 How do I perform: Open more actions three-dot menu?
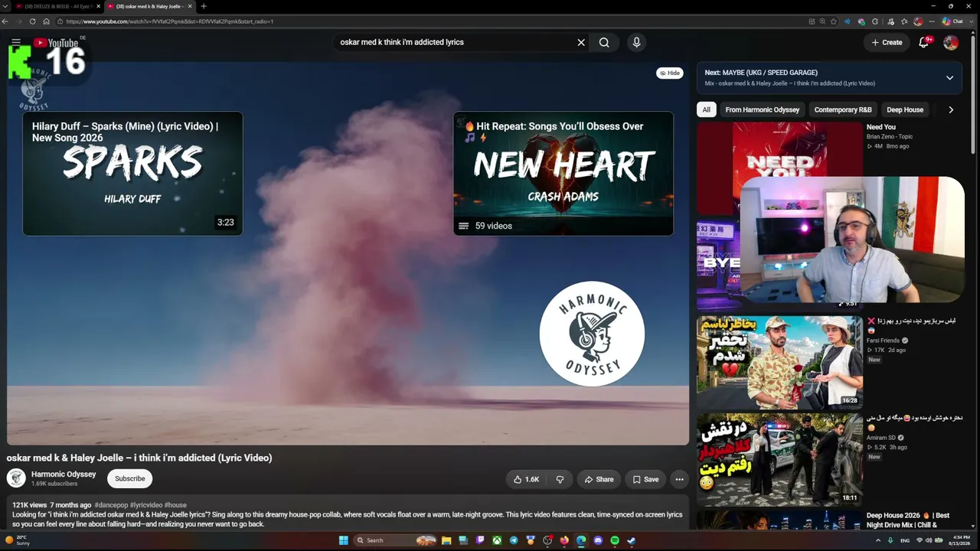click(x=679, y=480)
